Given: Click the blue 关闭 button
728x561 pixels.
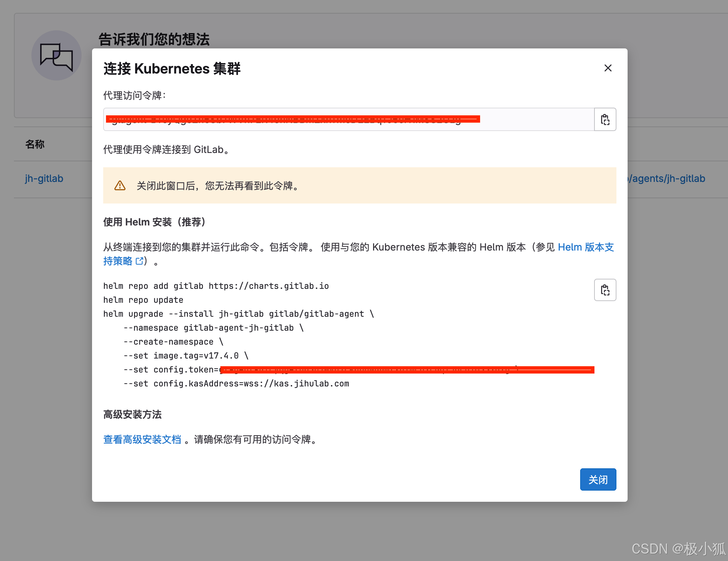Looking at the screenshot, I should (x=598, y=479).
